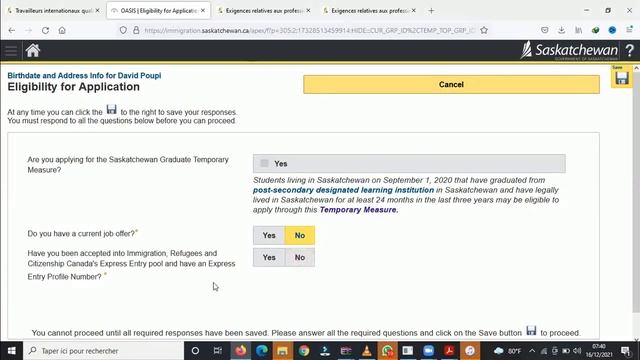Viewport: 640px width, 360px height.
Task: Close the Travailleurs internationaux tab
Action: click(x=98, y=11)
